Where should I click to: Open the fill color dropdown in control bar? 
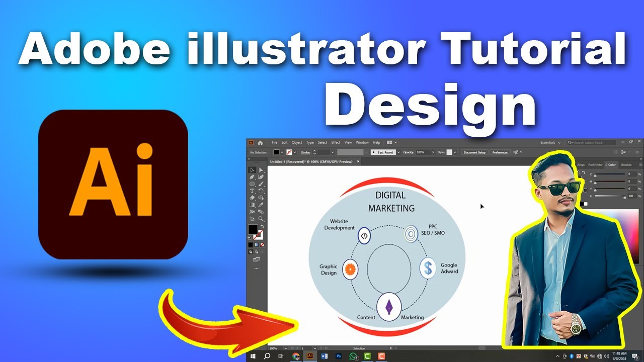click(x=282, y=152)
